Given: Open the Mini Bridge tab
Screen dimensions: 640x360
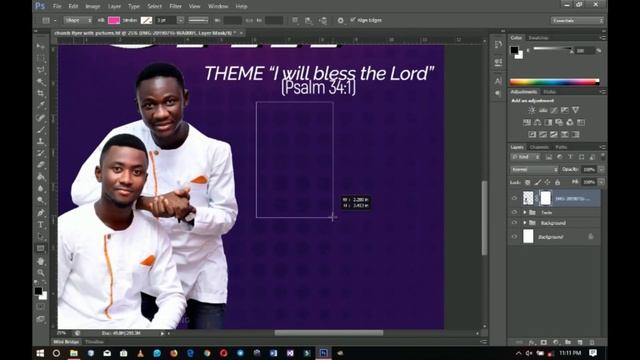Looking at the screenshot, I should click(66, 342).
